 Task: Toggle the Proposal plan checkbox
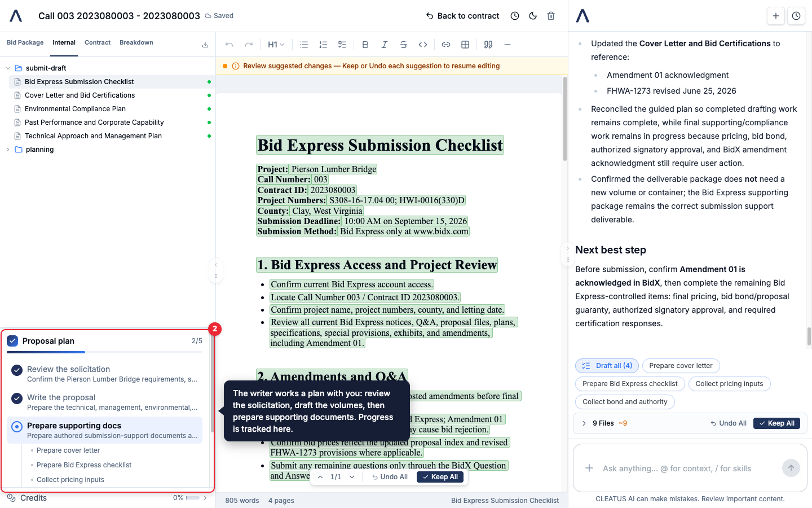pos(12,341)
